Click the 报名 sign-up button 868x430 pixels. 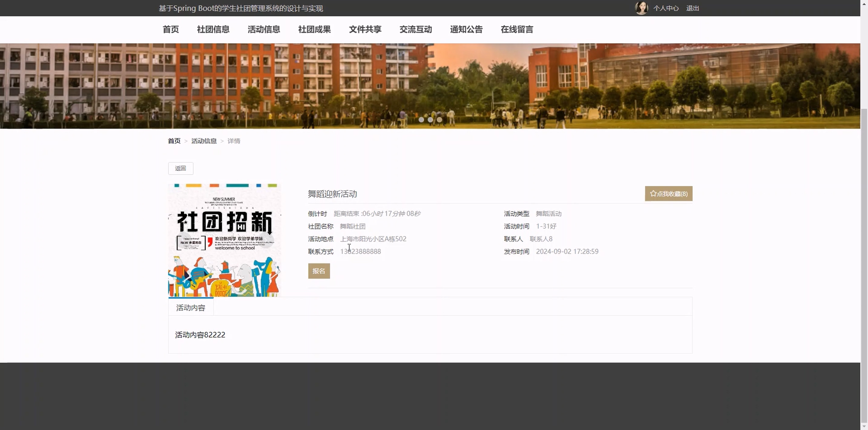point(319,271)
